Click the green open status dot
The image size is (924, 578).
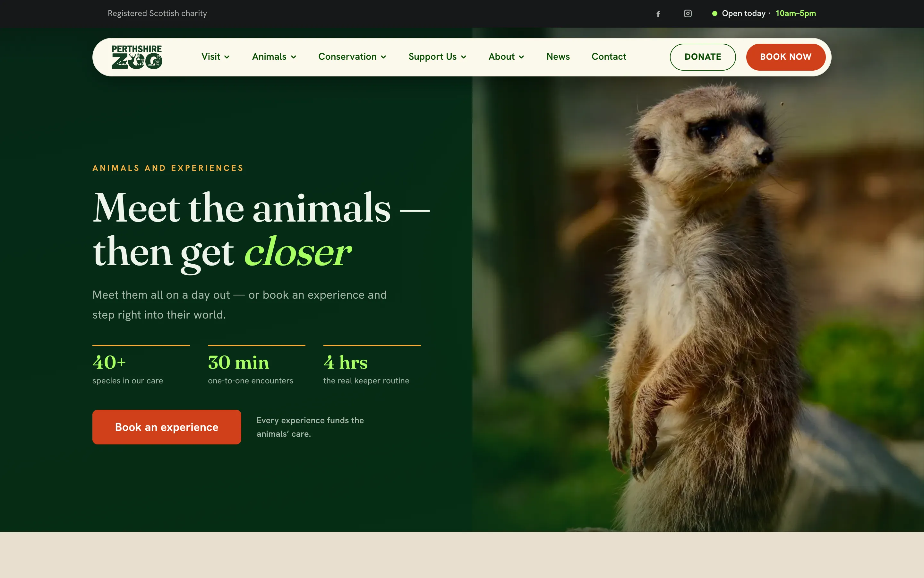pos(714,14)
